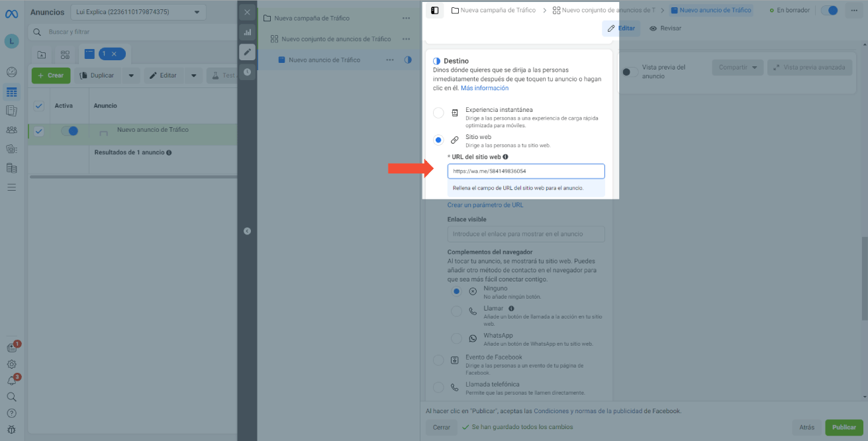Image resolution: width=868 pixels, height=441 pixels.
Task: Switch to the campaigns folder tab
Action: click(x=42, y=54)
